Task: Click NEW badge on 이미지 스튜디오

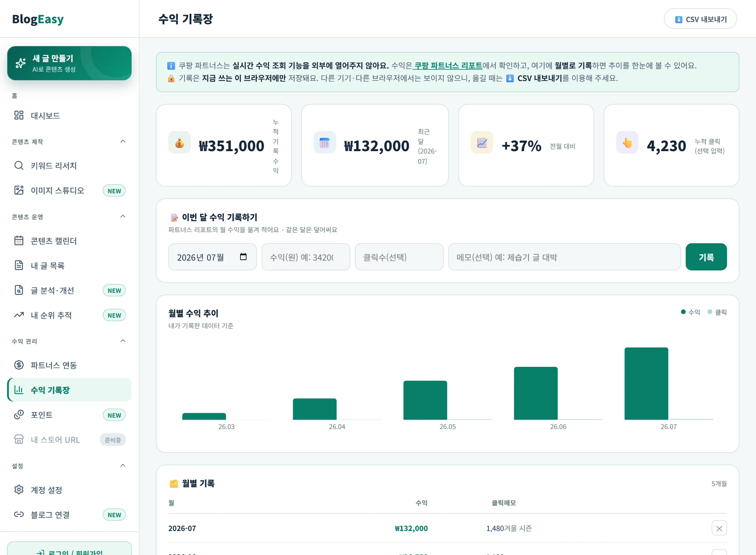Action: coord(114,191)
